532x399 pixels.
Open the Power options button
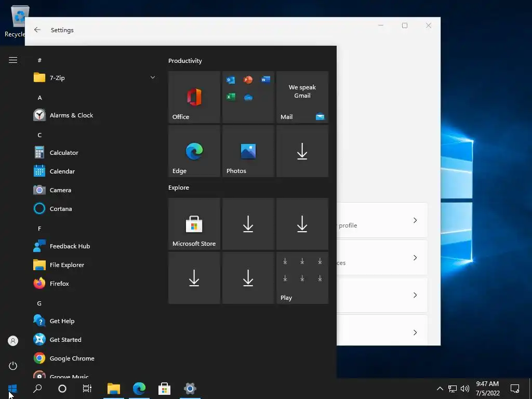[x=13, y=366]
